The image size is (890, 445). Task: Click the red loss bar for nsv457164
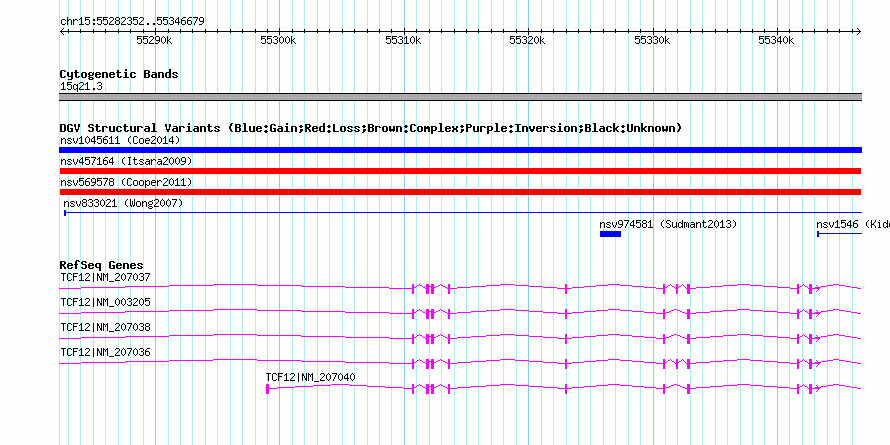coord(460,171)
